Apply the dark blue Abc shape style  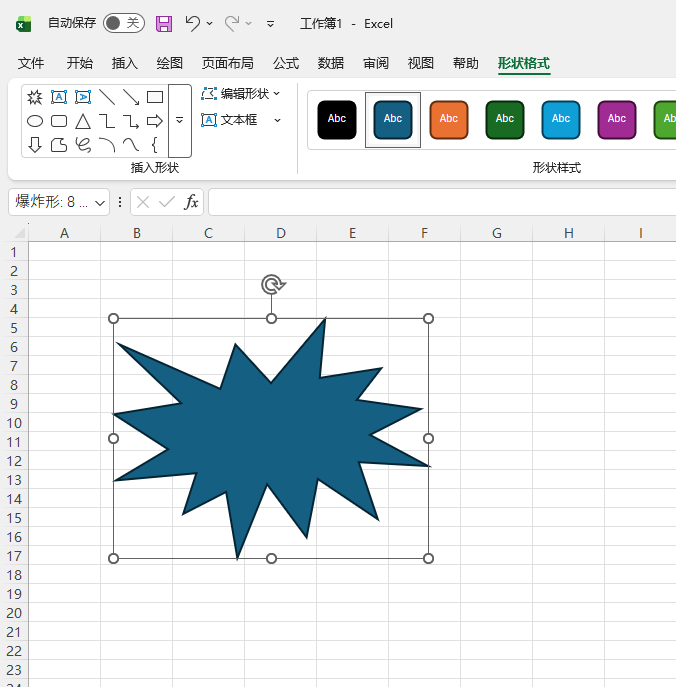[393, 120]
